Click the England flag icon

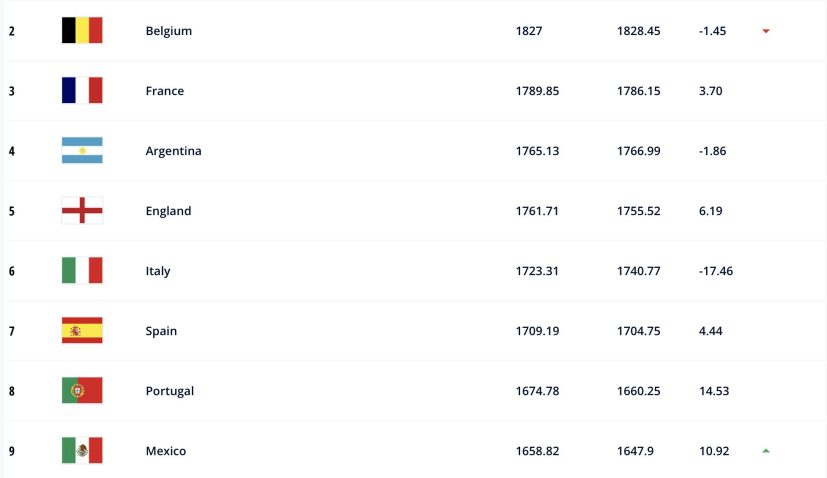(x=82, y=211)
